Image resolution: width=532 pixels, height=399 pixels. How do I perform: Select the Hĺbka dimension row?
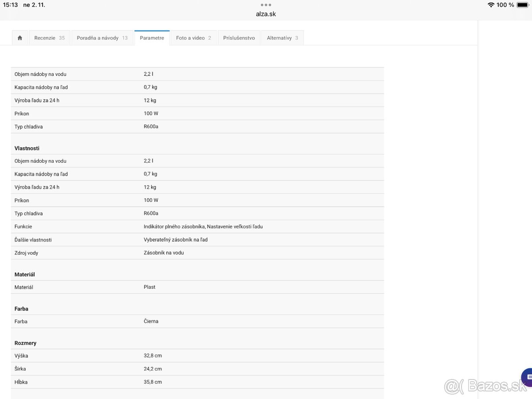pos(21,382)
